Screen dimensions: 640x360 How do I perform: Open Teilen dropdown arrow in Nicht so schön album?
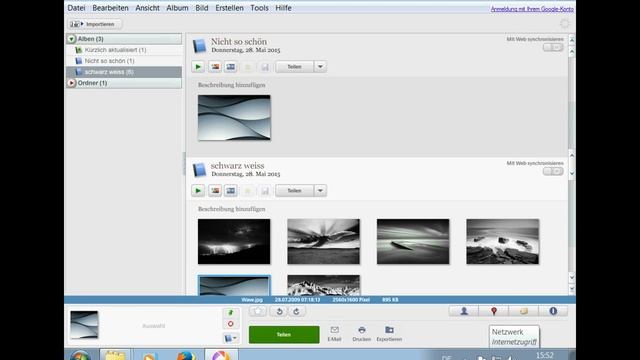(x=320, y=67)
